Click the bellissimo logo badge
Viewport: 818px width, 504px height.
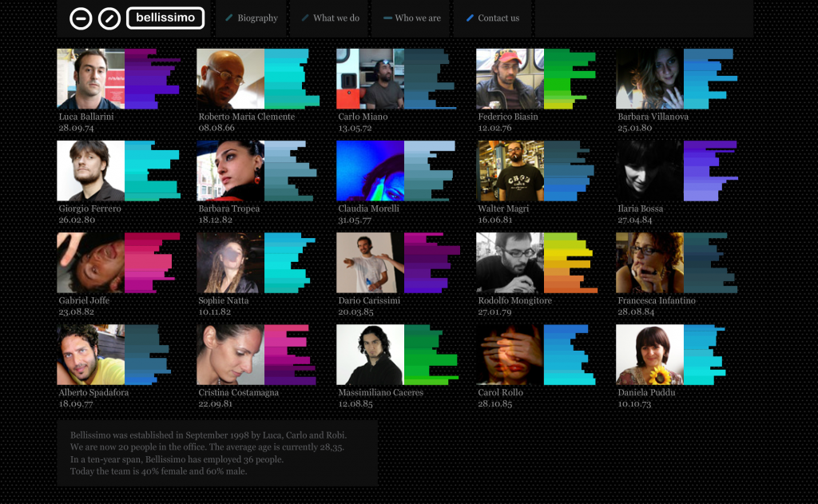[165, 18]
